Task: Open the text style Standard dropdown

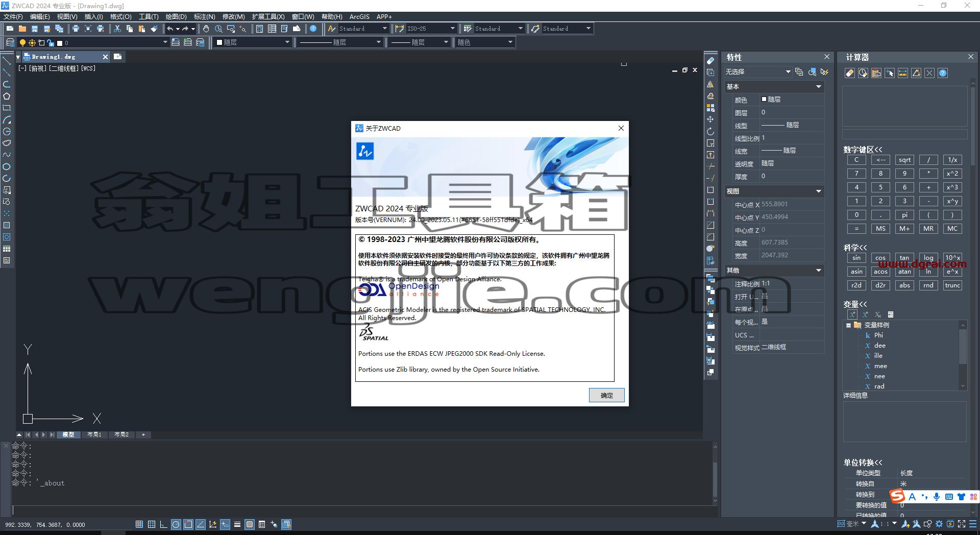Action: 363,29
